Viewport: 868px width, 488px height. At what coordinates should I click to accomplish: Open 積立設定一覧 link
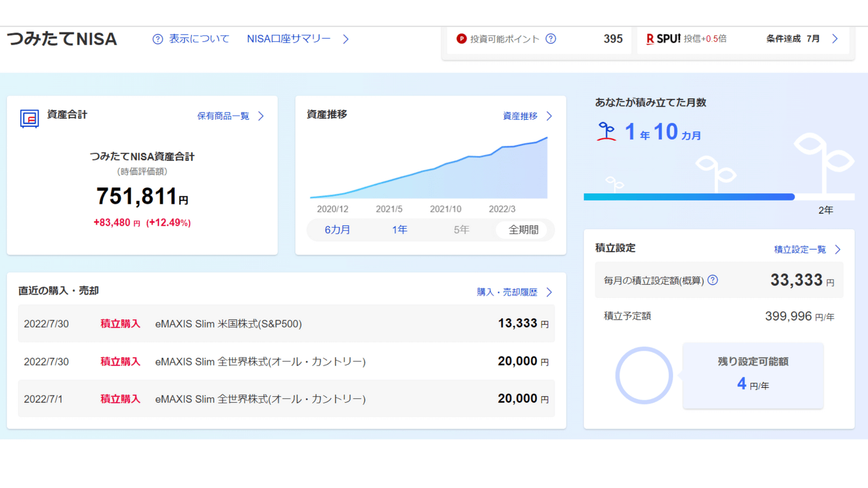pos(800,249)
